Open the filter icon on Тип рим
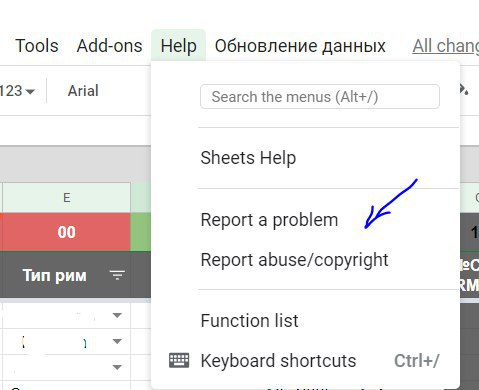 click(117, 275)
